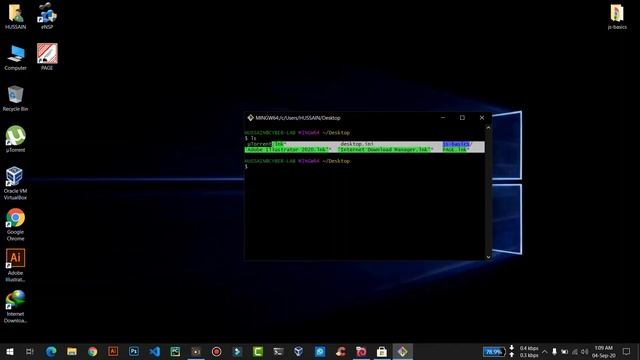Open Microsoft Store from the taskbar
640x360 pixels.
pyautogui.click(x=382, y=351)
